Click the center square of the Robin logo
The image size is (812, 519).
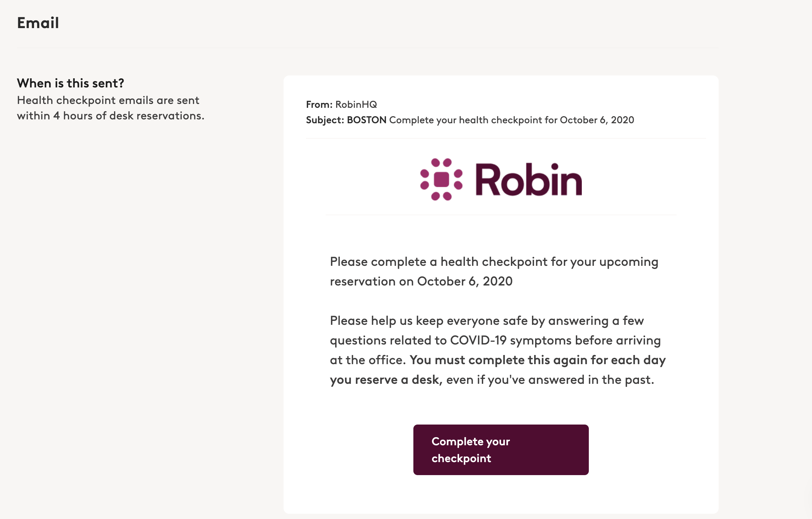441,179
